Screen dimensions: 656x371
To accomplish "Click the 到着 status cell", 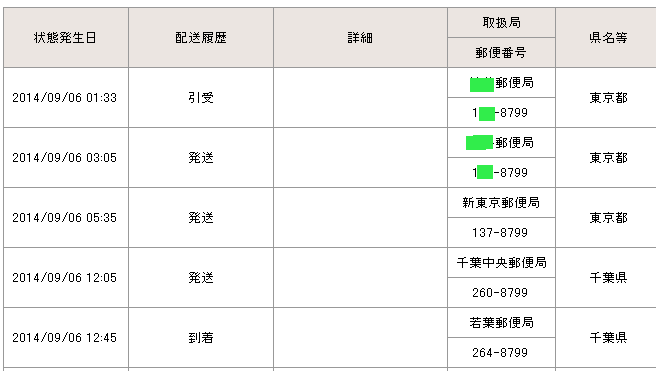I will (x=201, y=338).
